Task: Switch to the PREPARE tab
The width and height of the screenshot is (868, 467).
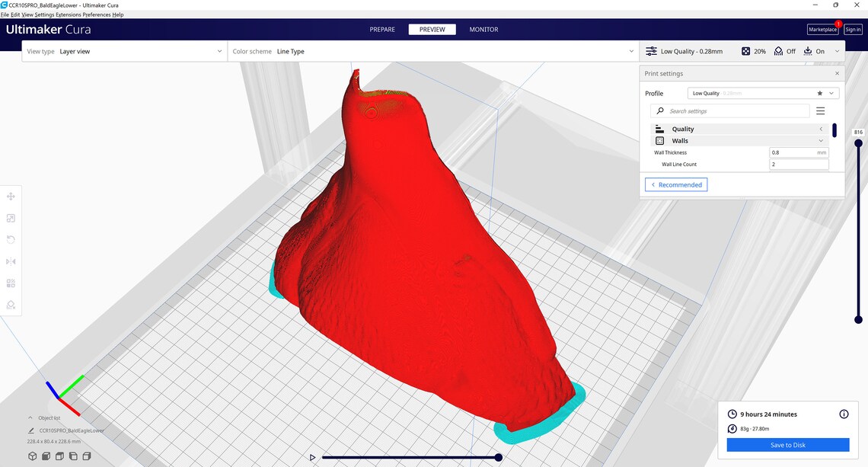Action: [382, 29]
